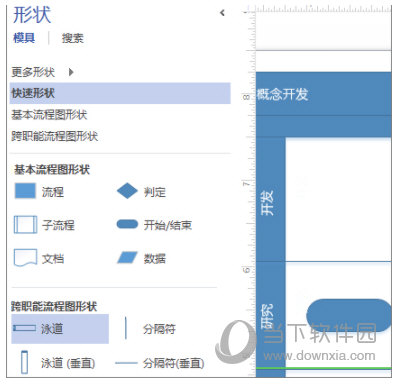Image resolution: width=400 pixels, height=385 pixels.
Task: Pick the 分隔符(垂直) vertical separator shape
Action: [159, 363]
